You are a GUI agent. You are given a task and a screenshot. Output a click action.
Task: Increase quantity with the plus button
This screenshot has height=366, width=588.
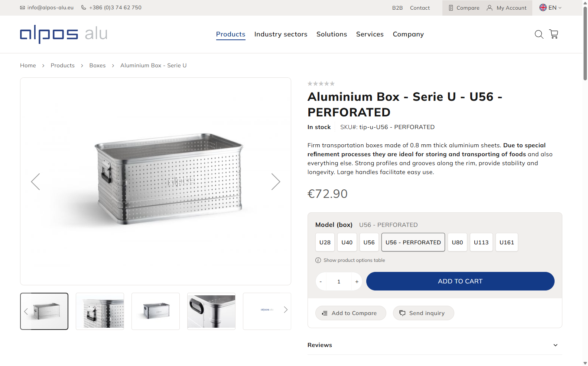coord(357,282)
